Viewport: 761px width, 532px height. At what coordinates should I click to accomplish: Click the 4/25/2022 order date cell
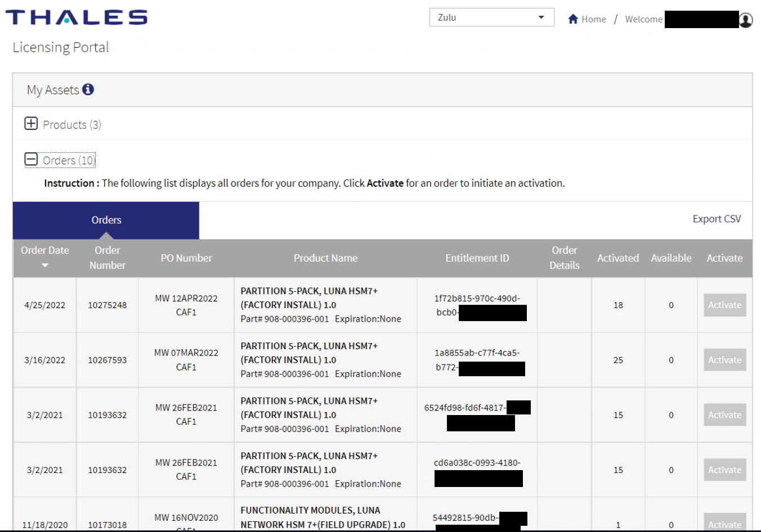click(x=44, y=305)
